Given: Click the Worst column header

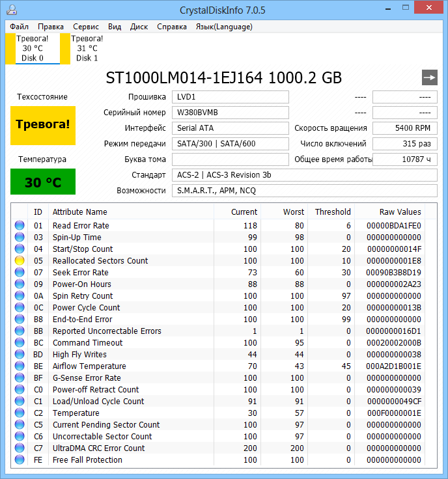Looking at the screenshot, I should click(284, 212).
